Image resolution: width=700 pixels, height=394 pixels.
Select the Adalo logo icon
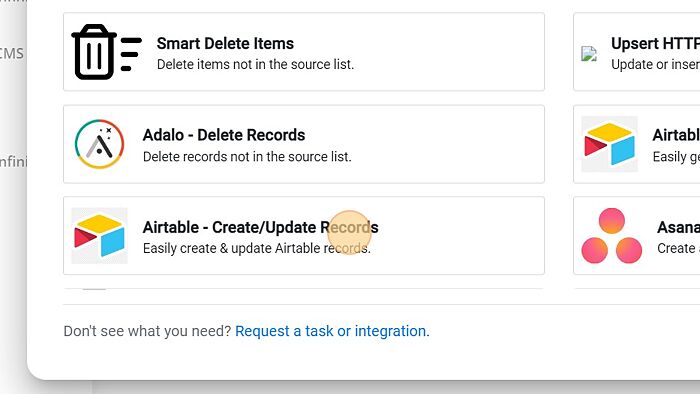click(99, 144)
